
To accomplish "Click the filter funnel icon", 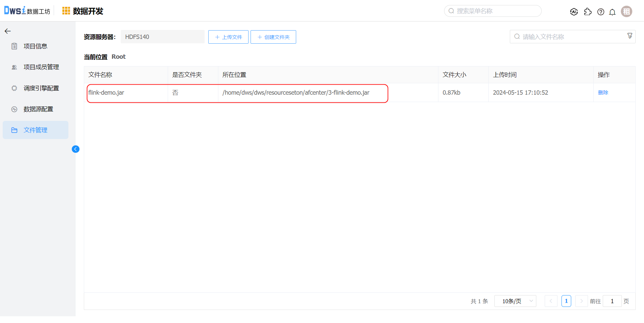I will pos(630,36).
